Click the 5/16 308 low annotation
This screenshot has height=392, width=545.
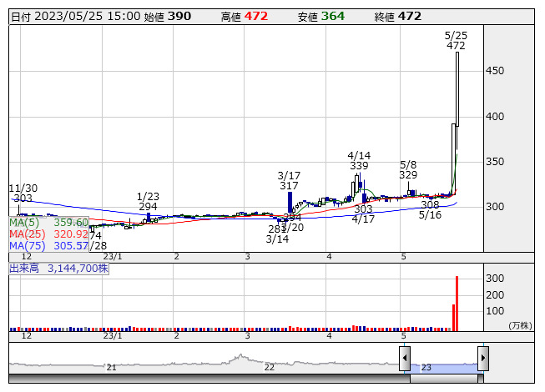430,209
